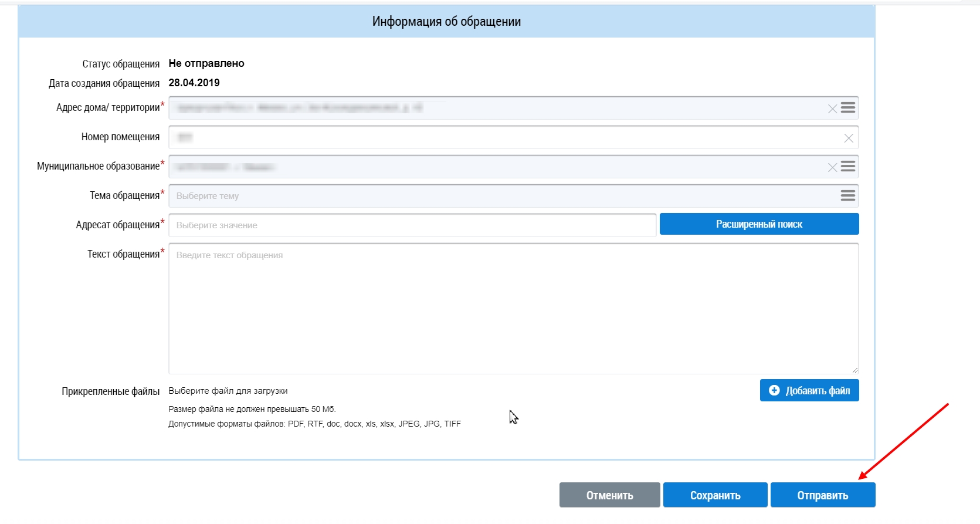
Task: Click the Дата создания обращения label
Action: point(104,83)
